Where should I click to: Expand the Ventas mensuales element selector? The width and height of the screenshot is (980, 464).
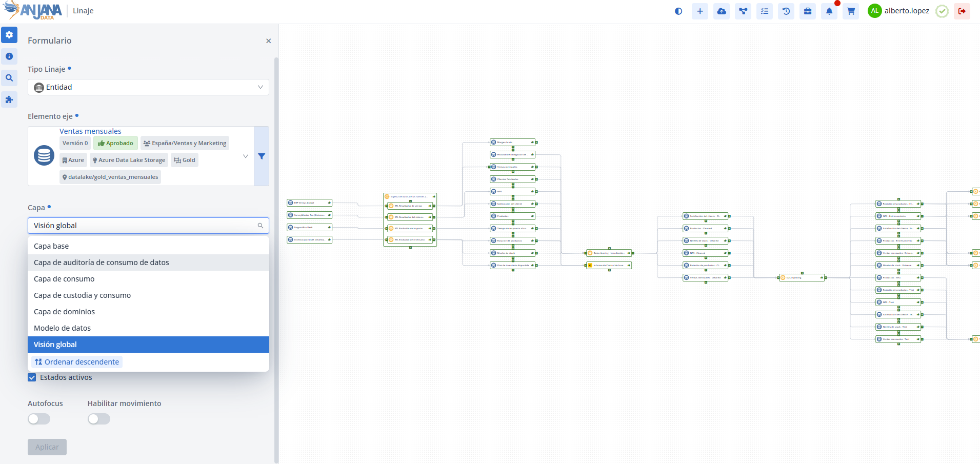click(x=245, y=156)
